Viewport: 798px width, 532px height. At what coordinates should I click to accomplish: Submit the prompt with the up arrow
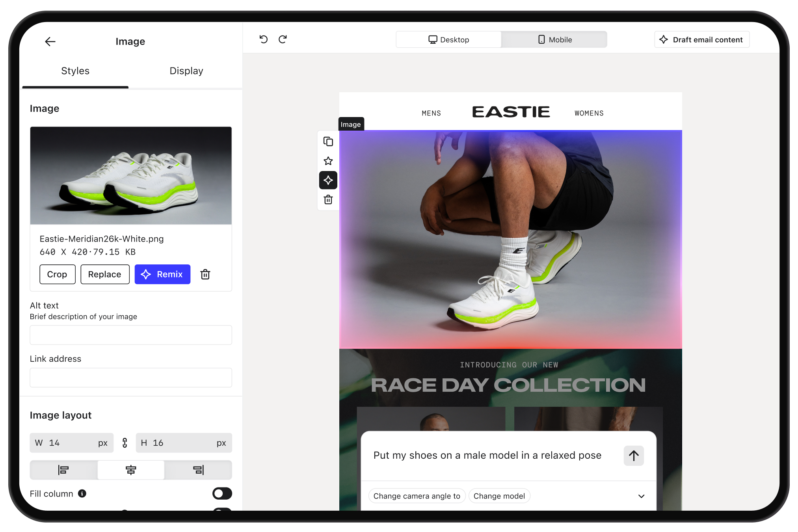coord(634,456)
